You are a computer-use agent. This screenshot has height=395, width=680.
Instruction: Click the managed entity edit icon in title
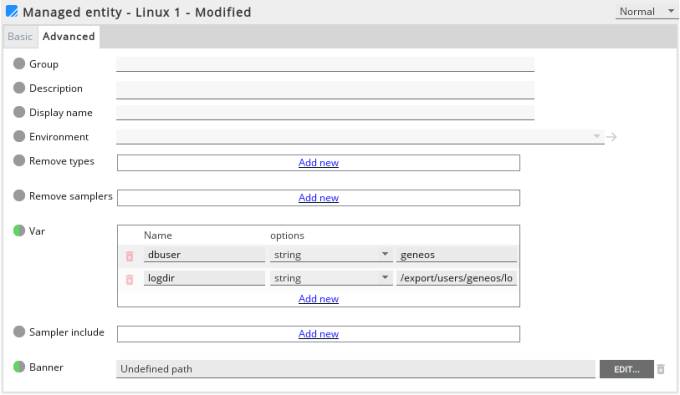click(12, 11)
